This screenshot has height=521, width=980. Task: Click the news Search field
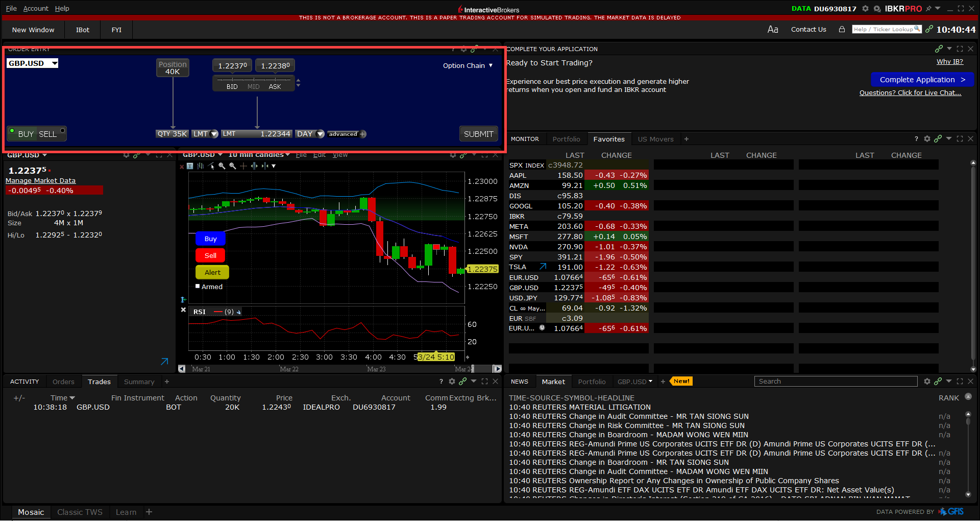point(836,381)
